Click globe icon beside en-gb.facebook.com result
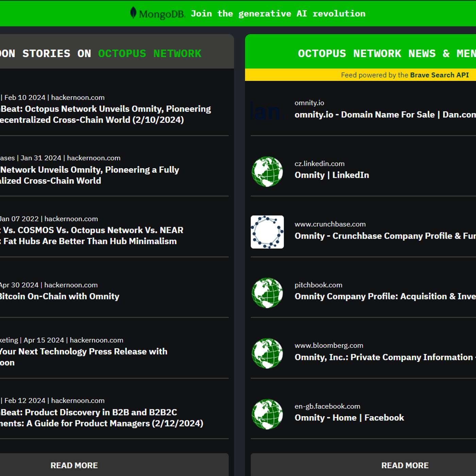This screenshot has width=476, height=476. tap(267, 414)
